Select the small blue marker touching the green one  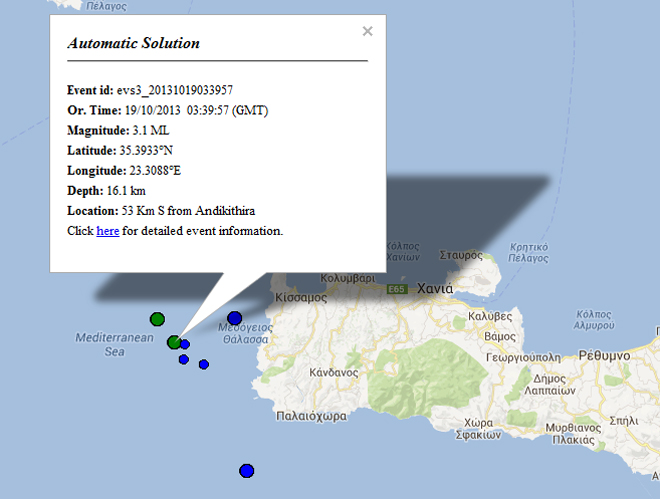(x=185, y=344)
